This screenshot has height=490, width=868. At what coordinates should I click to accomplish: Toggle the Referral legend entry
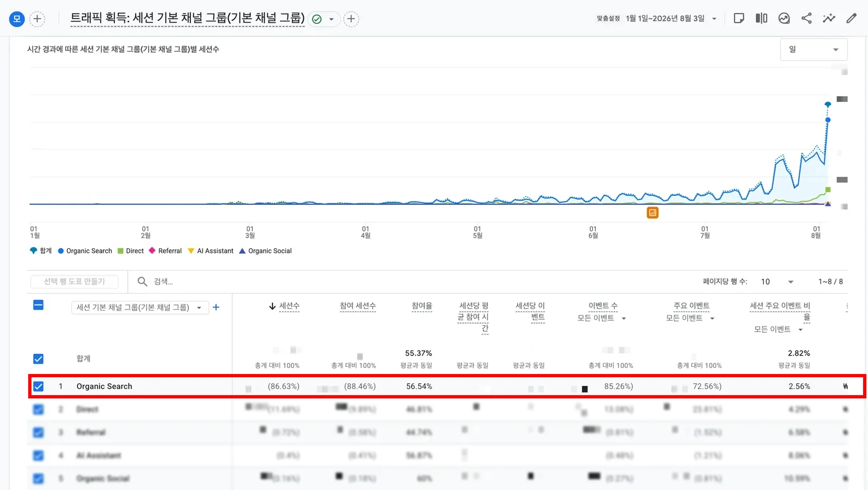pyautogui.click(x=165, y=251)
